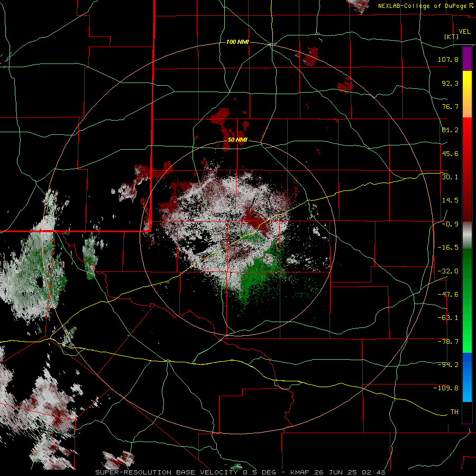Select the 107.8 velocity scale value

(x=448, y=59)
